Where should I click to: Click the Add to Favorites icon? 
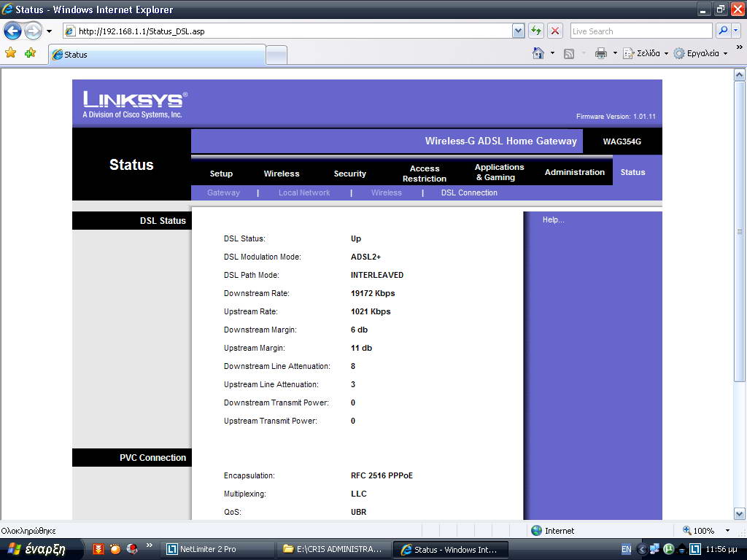tap(31, 52)
